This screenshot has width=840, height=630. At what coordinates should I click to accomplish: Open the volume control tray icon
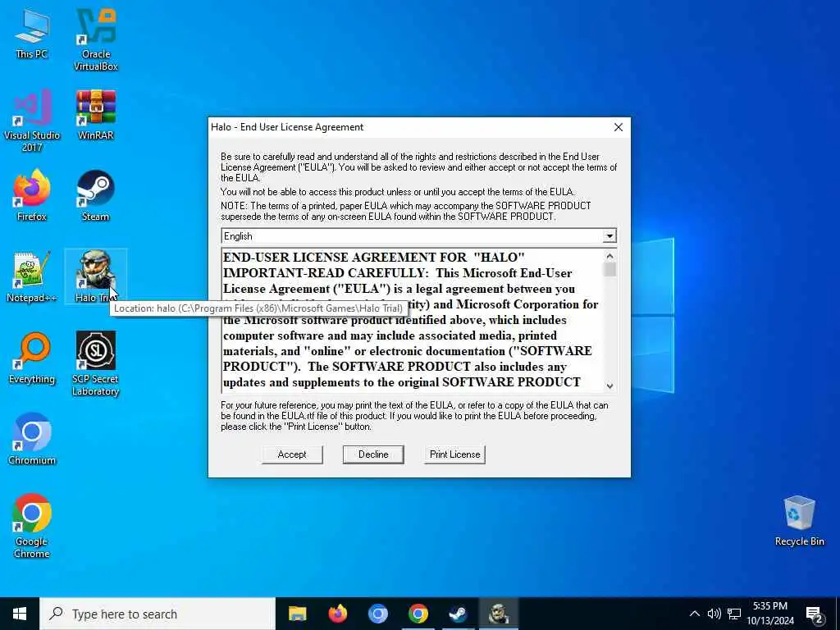[x=714, y=614]
